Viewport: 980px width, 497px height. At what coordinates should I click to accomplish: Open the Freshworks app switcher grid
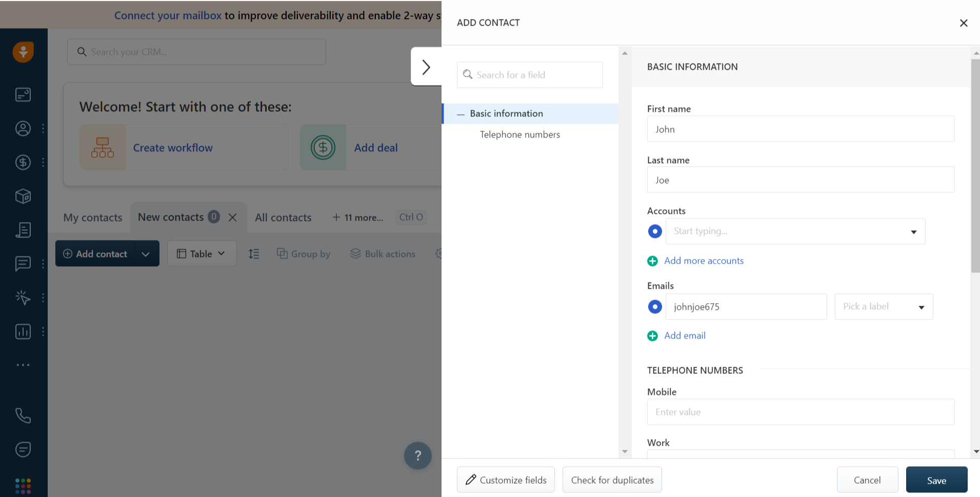click(23, 485)
